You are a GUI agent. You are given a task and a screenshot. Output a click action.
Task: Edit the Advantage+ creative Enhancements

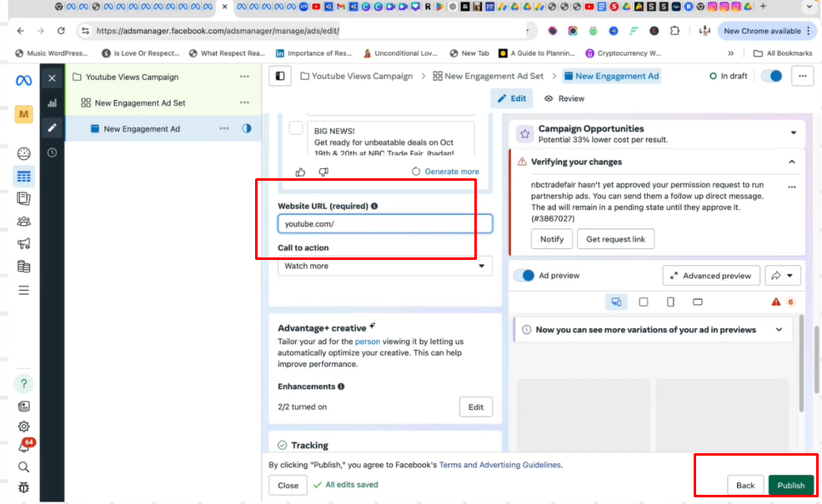pyautogui.click(x=475, y=407)
